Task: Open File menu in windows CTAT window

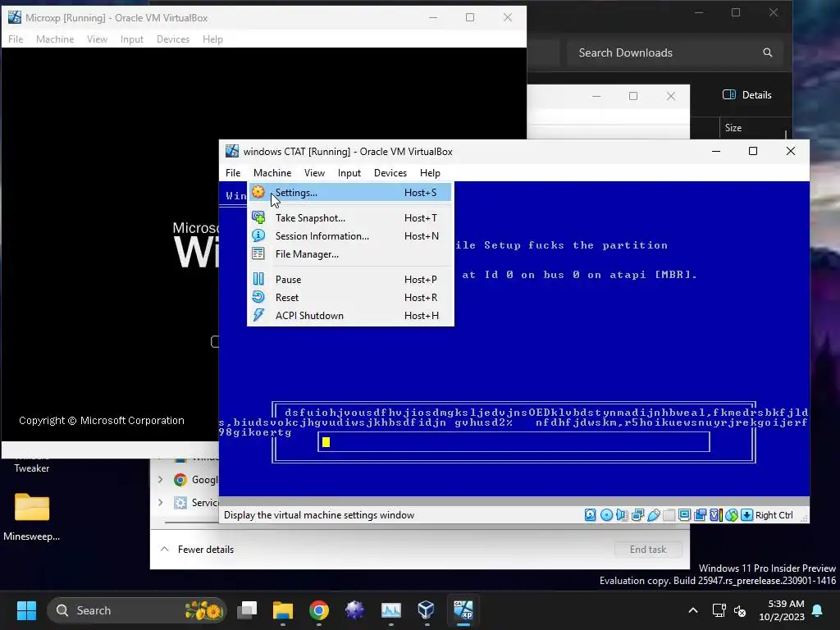Action: coord(233,173)
